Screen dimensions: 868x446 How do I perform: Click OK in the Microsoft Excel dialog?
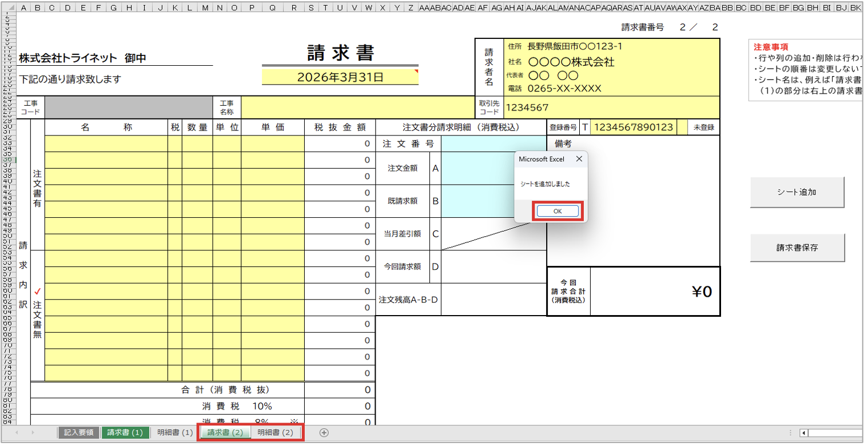click(x=558, y=211)
